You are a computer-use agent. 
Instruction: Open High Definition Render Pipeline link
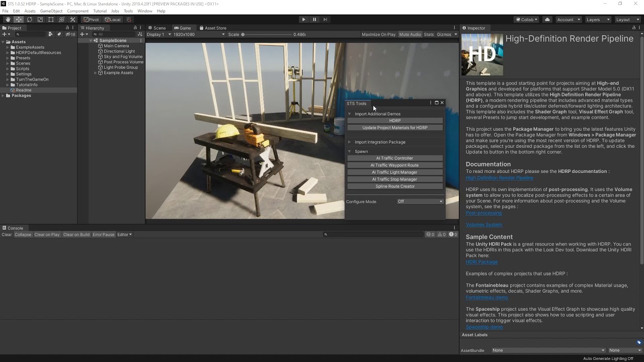pyautogui.click(x=500, y=178)
